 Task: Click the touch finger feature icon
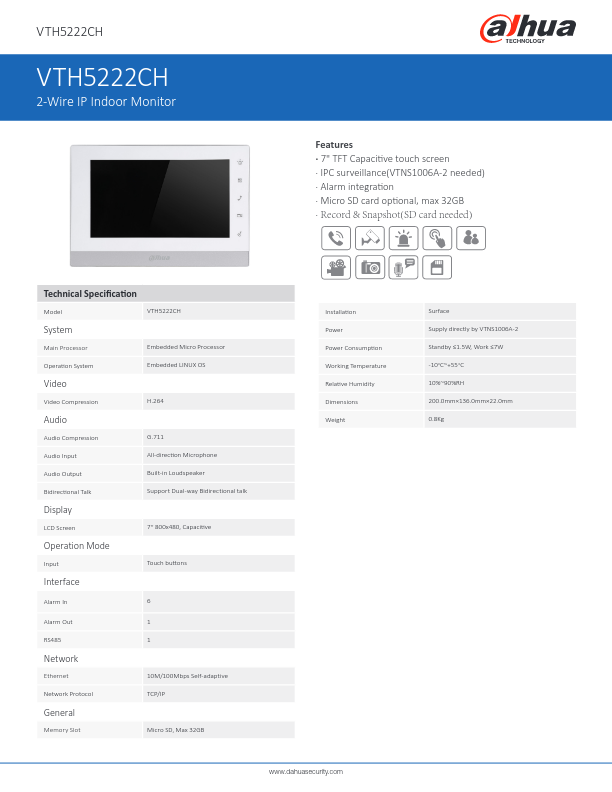(x=437, y=238)
